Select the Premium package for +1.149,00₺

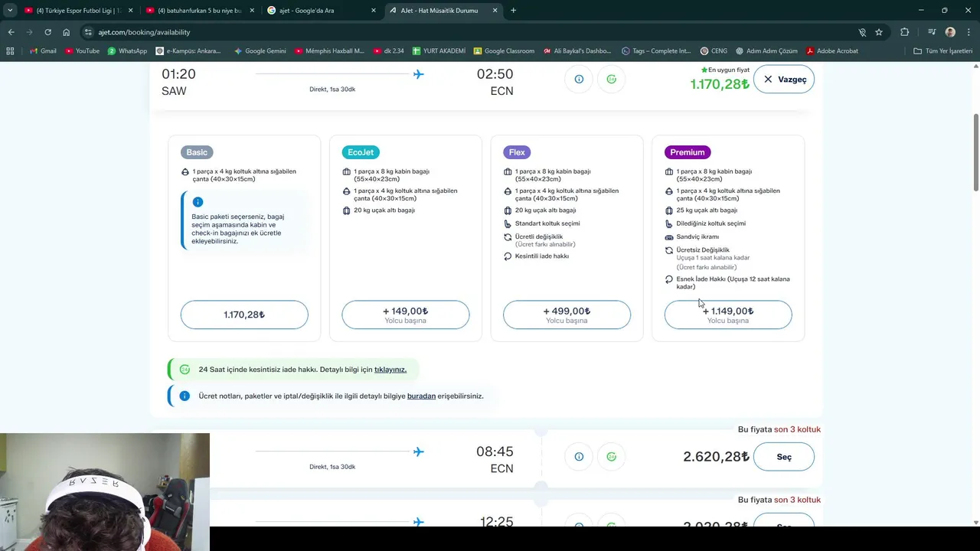[x=728, y=315]
